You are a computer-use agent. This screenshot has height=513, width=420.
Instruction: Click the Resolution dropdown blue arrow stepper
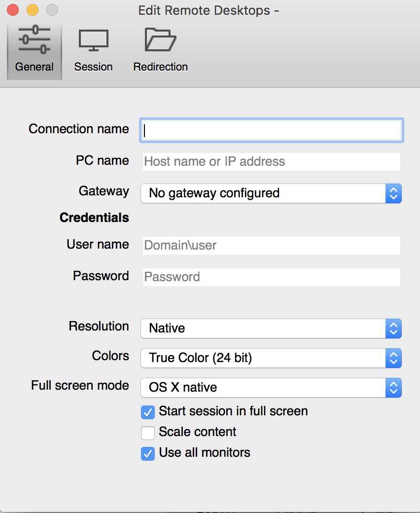coord(393,329)
